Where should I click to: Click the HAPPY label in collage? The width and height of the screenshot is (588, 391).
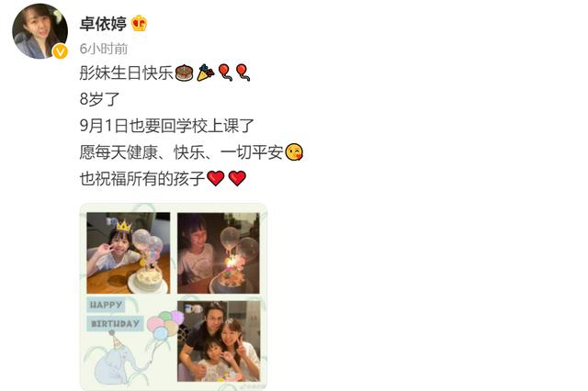click(106, 305)
